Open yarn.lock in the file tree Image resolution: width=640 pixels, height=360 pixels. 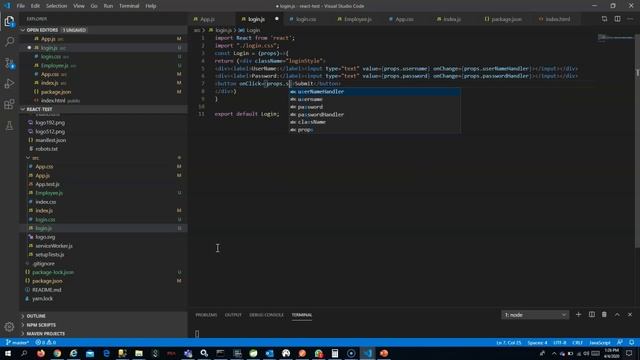click(42, 299)
